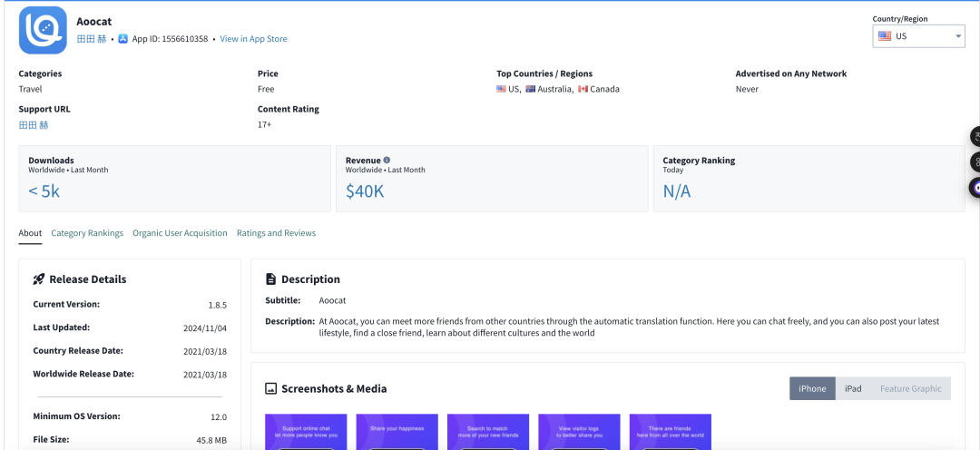The image size is (980, 450).
Task: Click the Canada flag icon
Action: 583,89
